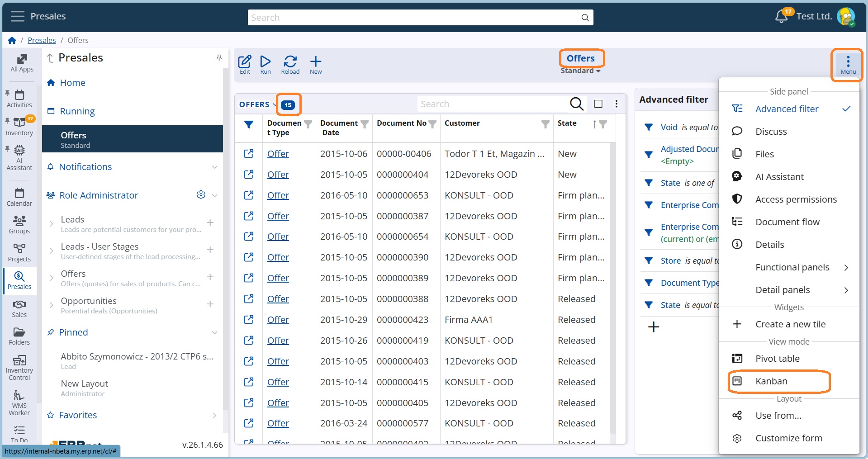
Task: Toggle the Document Type filter
Action: [x=649, y=283]
